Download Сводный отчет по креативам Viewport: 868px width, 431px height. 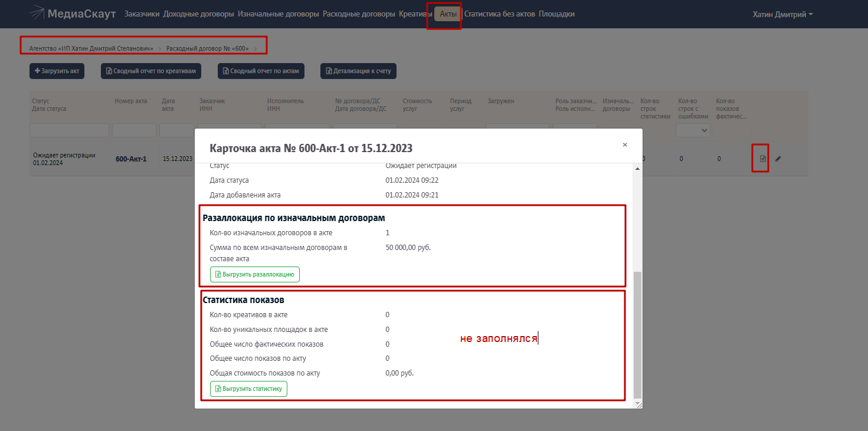151,71
